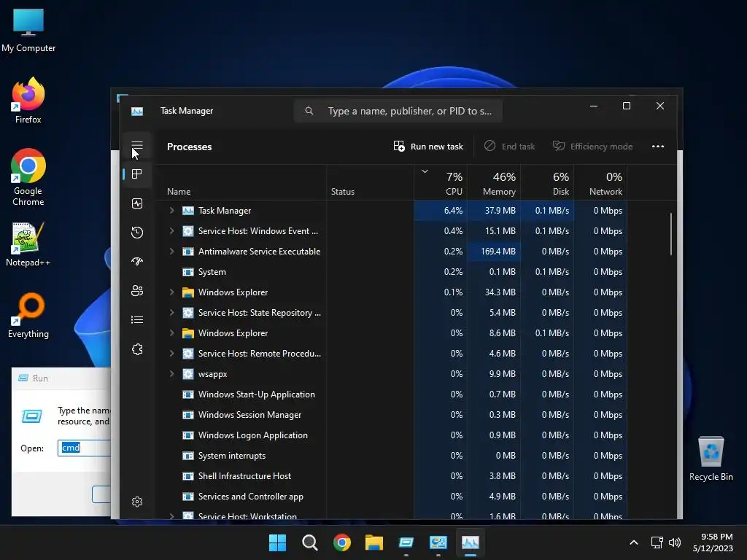Sort processes by Name column header
The width and height of the screenshot is (747, 560).
243,182
